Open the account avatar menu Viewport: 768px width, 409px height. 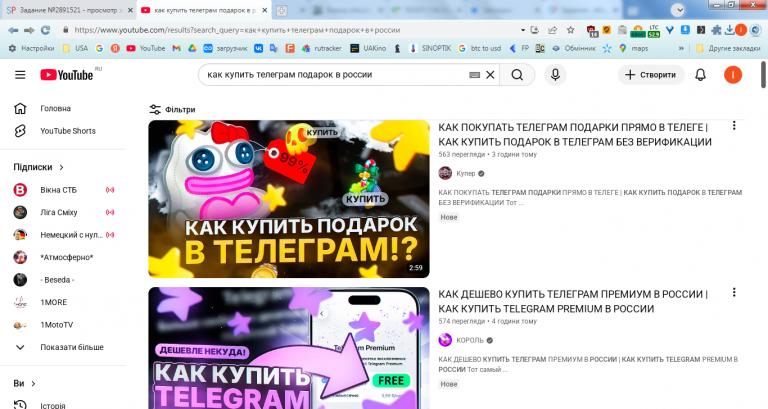tap(733, 75)
